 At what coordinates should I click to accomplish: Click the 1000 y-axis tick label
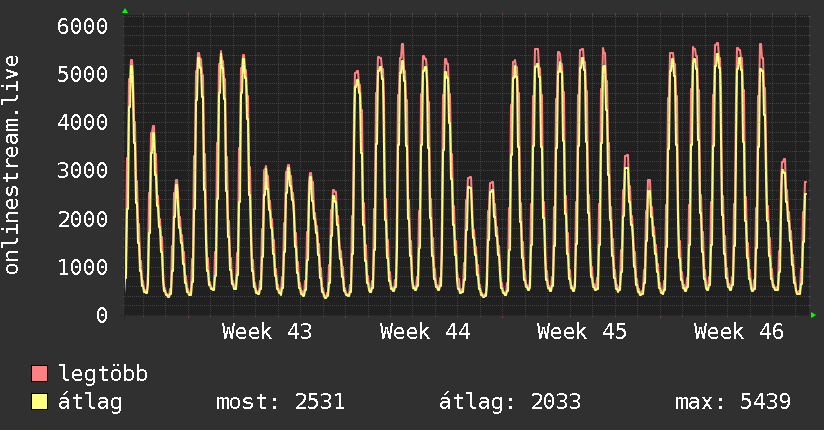click(x=82, y=267)
